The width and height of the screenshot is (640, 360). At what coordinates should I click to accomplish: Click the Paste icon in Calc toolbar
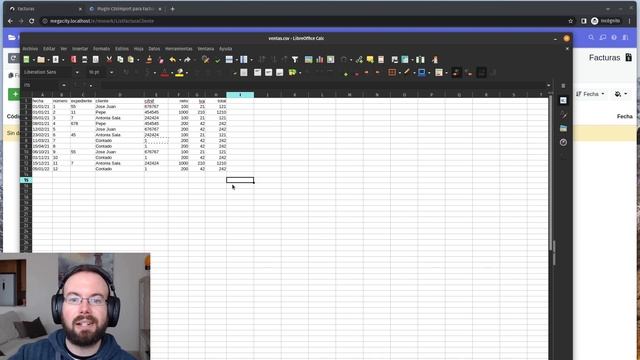tap(131, 60)
